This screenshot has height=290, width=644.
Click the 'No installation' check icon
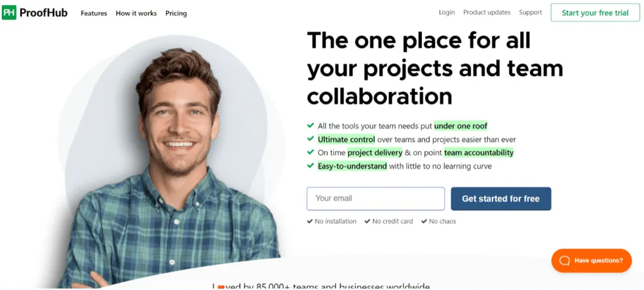pos(310,221)
